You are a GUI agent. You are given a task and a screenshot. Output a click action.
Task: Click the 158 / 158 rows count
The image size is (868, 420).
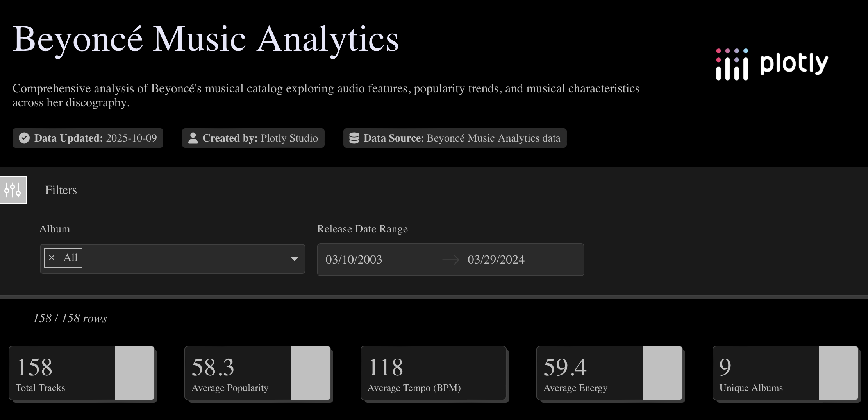(70, 318)
